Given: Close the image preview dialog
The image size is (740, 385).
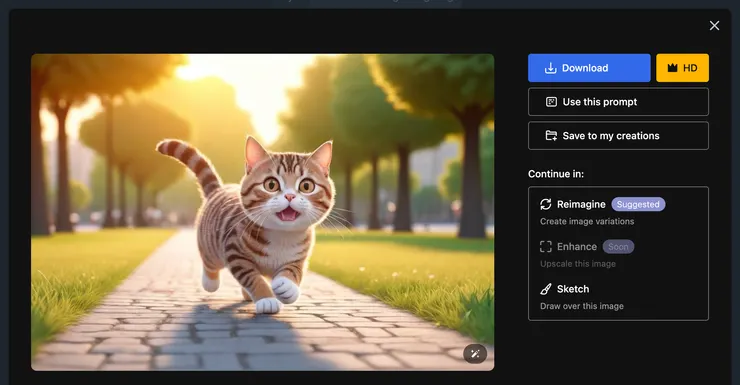Looking at the screenshot, I should [715, 25].
